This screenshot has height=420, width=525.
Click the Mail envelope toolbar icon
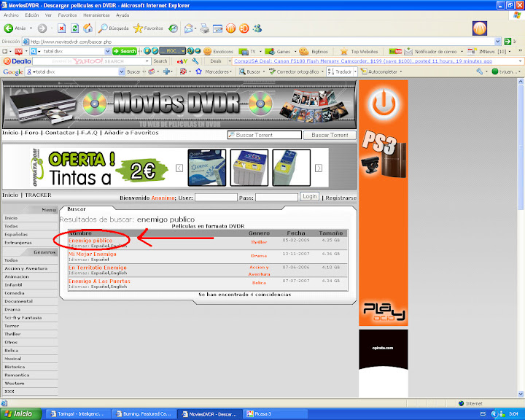pos(189,28)
